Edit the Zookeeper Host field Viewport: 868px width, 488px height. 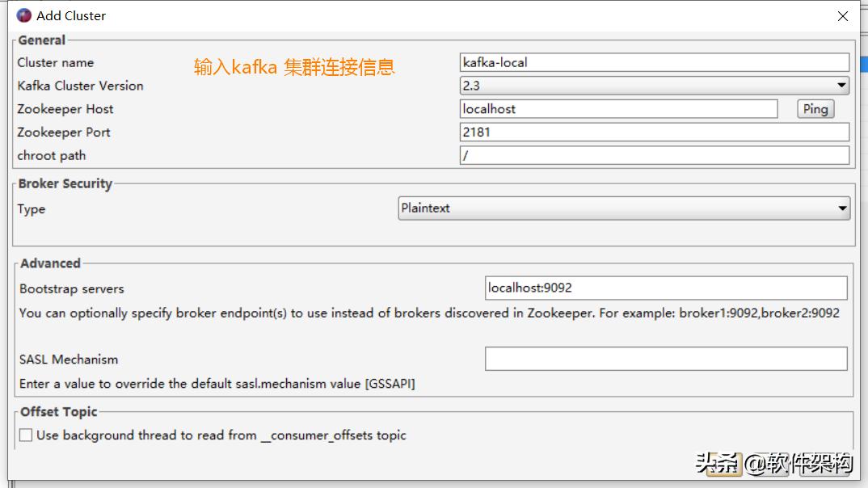tap(618, 109)
